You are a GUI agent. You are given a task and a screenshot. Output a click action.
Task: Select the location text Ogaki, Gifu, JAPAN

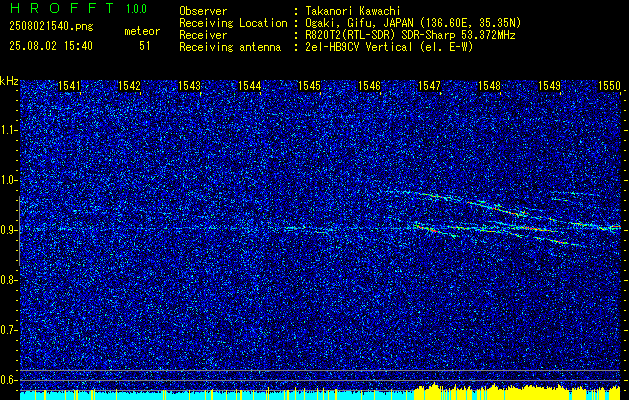click(x=359, y=23)
